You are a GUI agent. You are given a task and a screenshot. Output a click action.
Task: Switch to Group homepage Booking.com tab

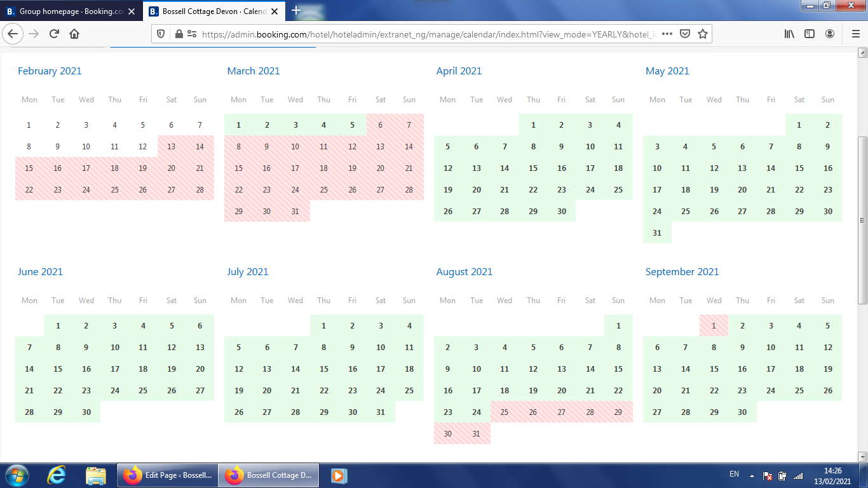point(70,11)
